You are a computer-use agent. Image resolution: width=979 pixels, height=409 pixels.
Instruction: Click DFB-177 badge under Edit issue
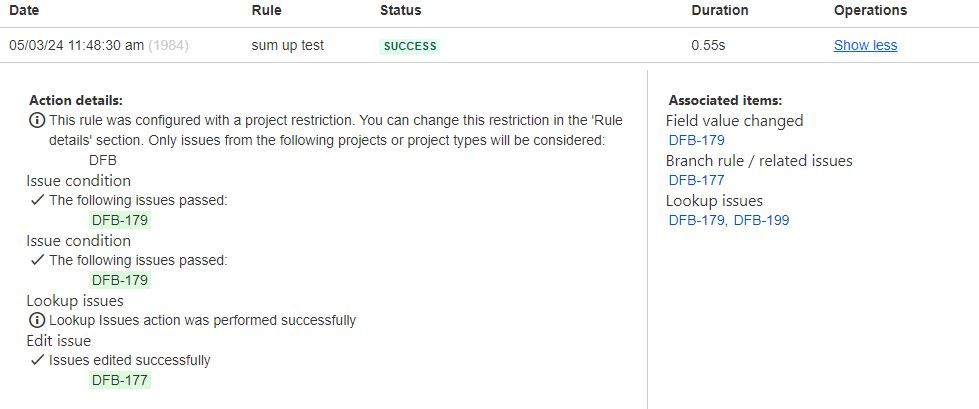120,380
